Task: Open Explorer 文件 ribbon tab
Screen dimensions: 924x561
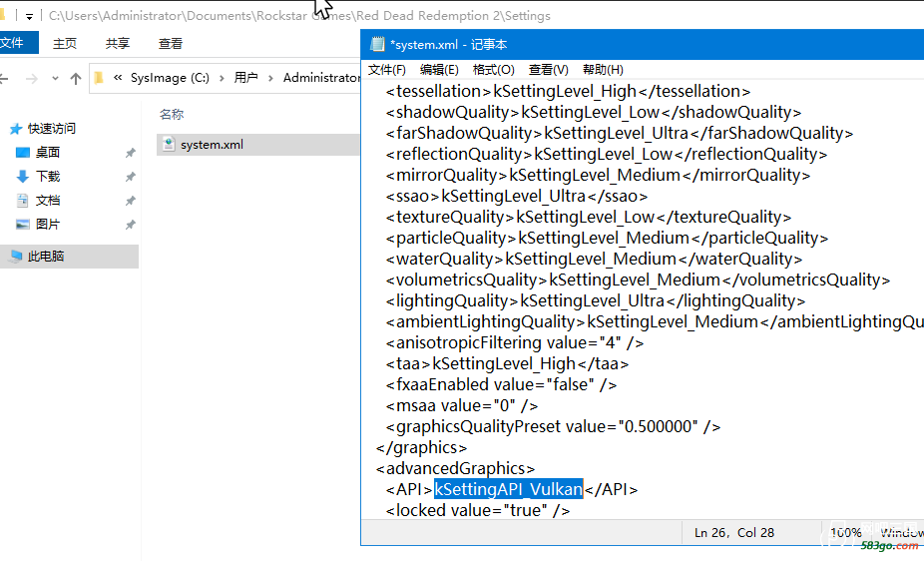Action: 13,43
